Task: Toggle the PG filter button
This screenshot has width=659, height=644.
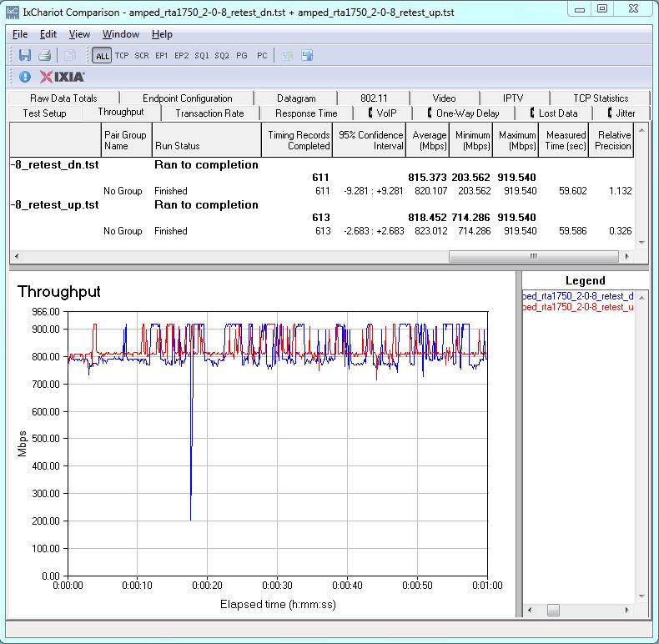Action: [x=242, y=56]
